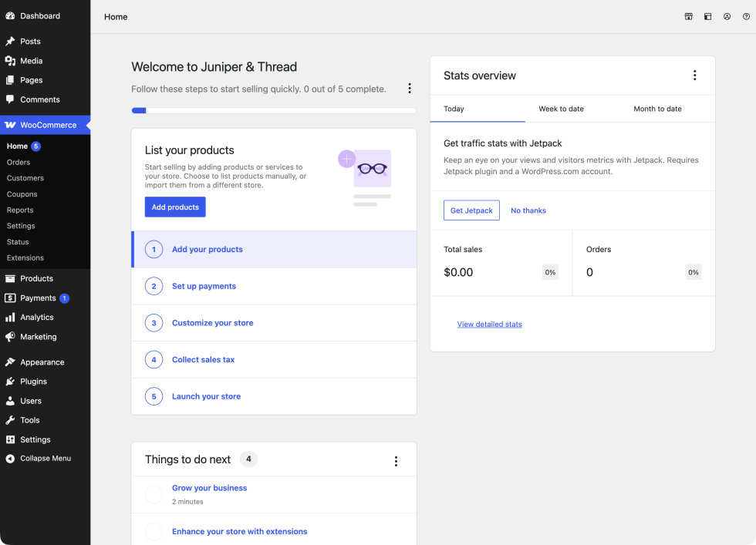Click the layout panel icon in the header
Viewport: 756px width, 545px height.
coord(708,16)
